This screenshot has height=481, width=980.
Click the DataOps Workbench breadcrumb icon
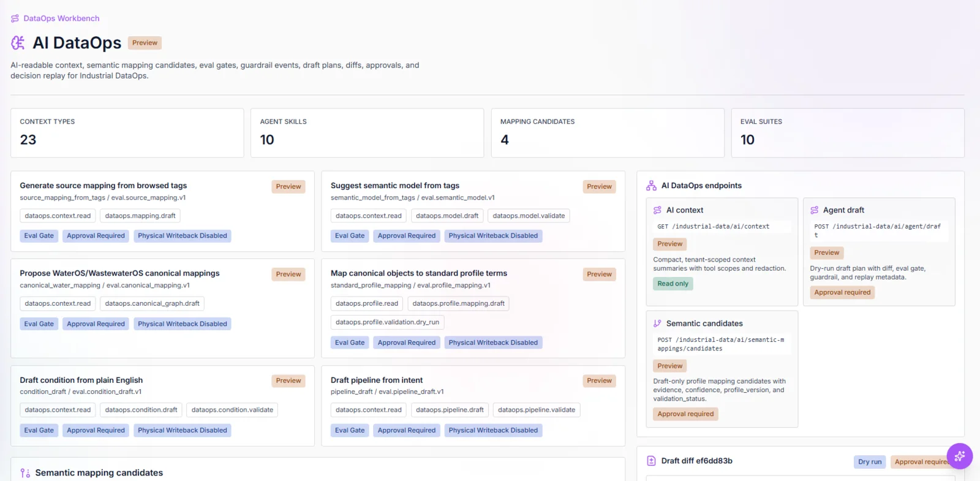click(15, 18)
